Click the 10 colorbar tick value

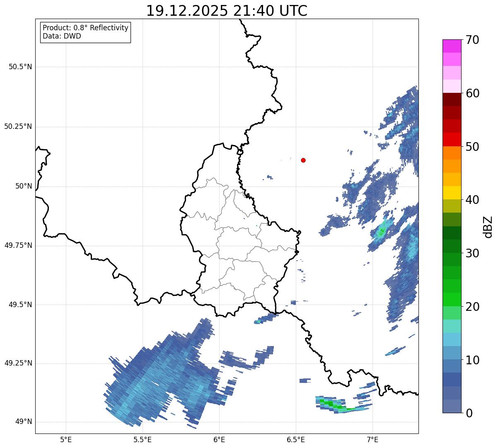pos(472,360)
